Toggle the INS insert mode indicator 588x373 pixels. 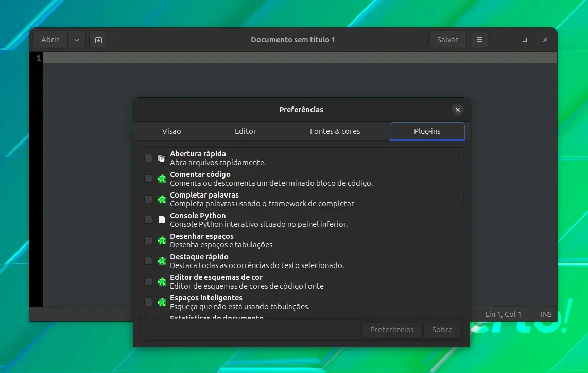(x=546, y=314)
